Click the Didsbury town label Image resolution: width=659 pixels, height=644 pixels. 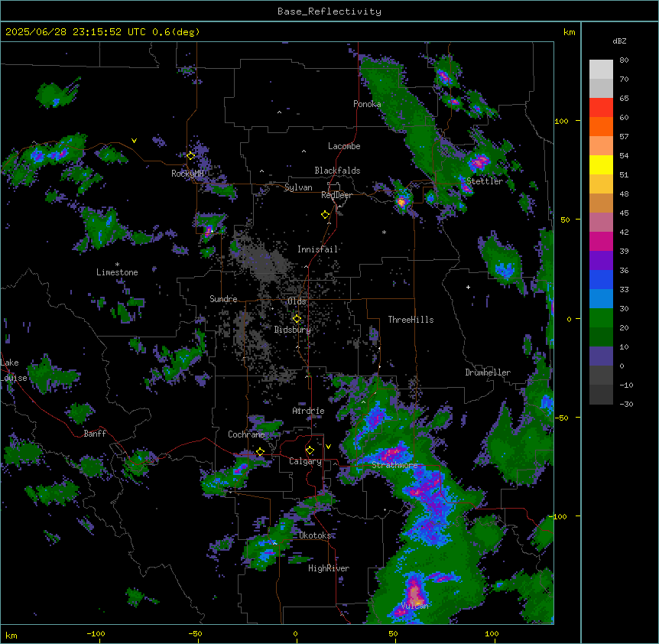tap(293, 330)
